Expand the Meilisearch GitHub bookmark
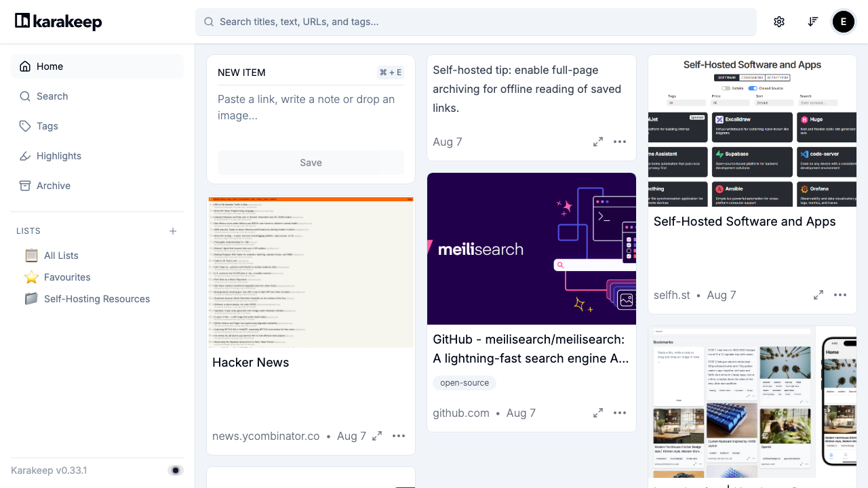 (x=598, y=413)
